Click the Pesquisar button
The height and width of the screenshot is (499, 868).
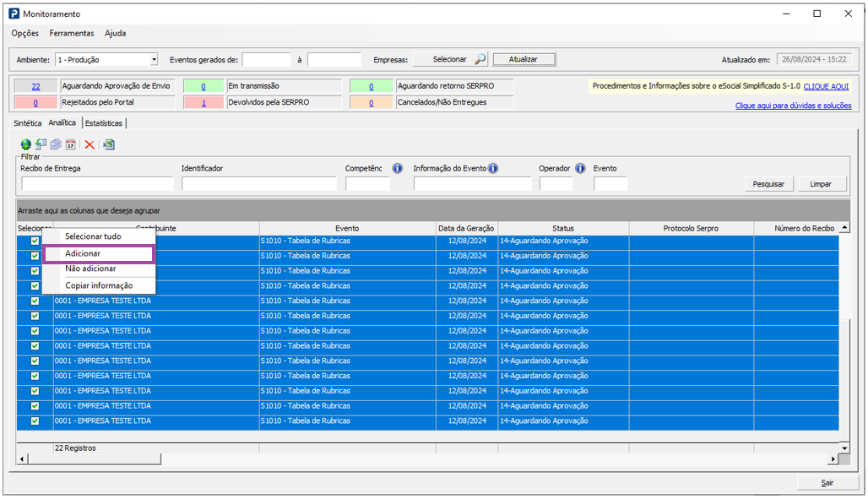click(768, 184)
